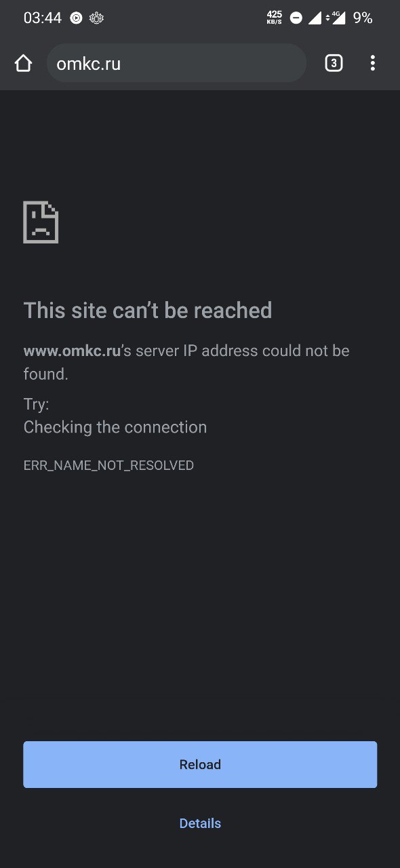Click the "This site can't be reached" heading
Viewport: 400px width, 868px height.
[x=148, y=311]
